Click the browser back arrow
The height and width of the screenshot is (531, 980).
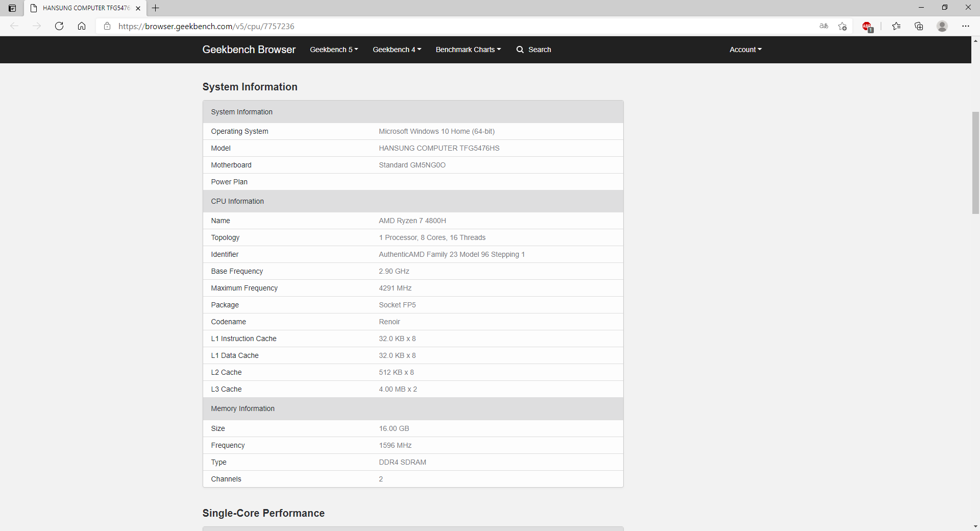click(x=14, y=26)
